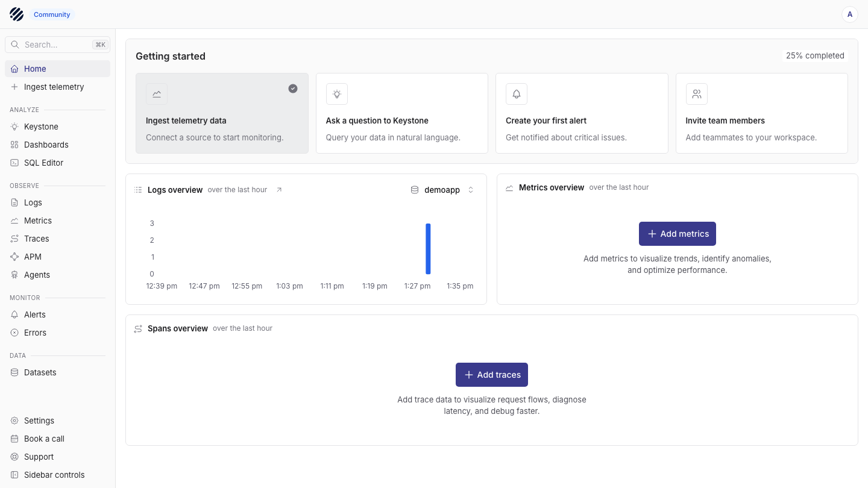This screenshot has width=868, height=488.
Task: Click the Add metrics button
Action: [678, 234]
